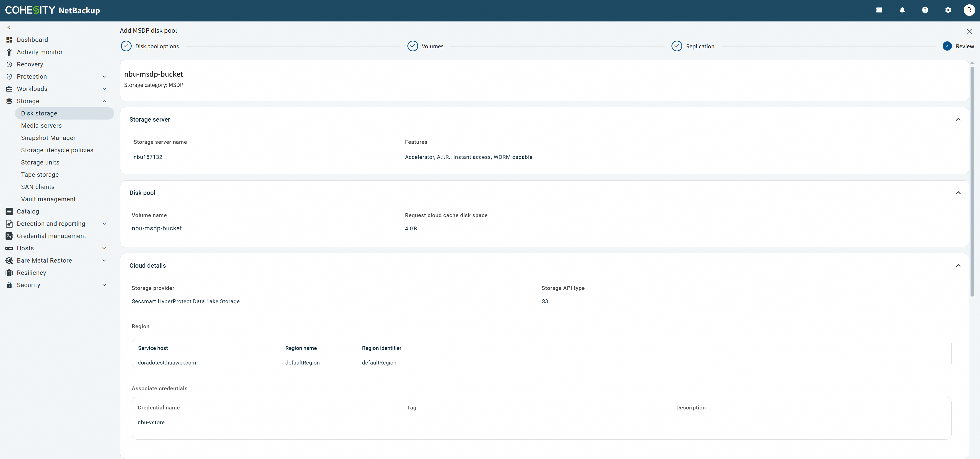Open Disk storage in sidebar

(64, 113)
